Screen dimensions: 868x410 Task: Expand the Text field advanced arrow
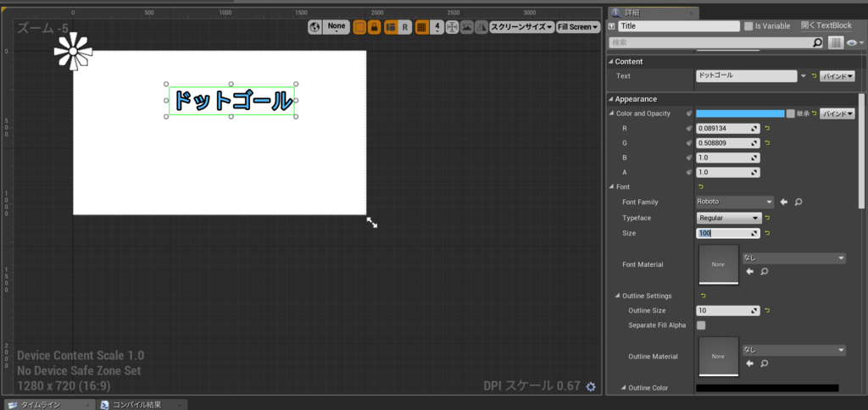coord(804,75)
